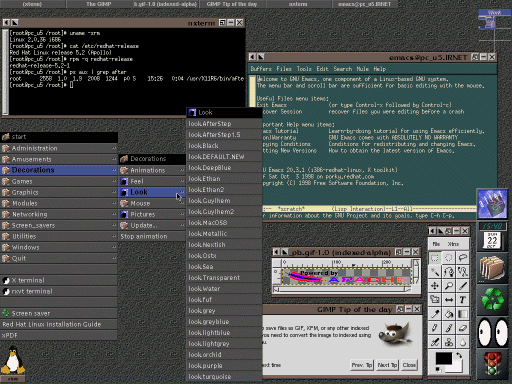Click the nxterm terminal vertical scrollbar

click(x=5, y=72)
